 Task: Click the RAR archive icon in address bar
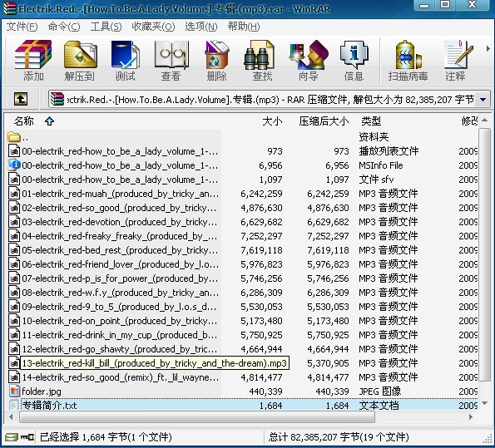57,99
